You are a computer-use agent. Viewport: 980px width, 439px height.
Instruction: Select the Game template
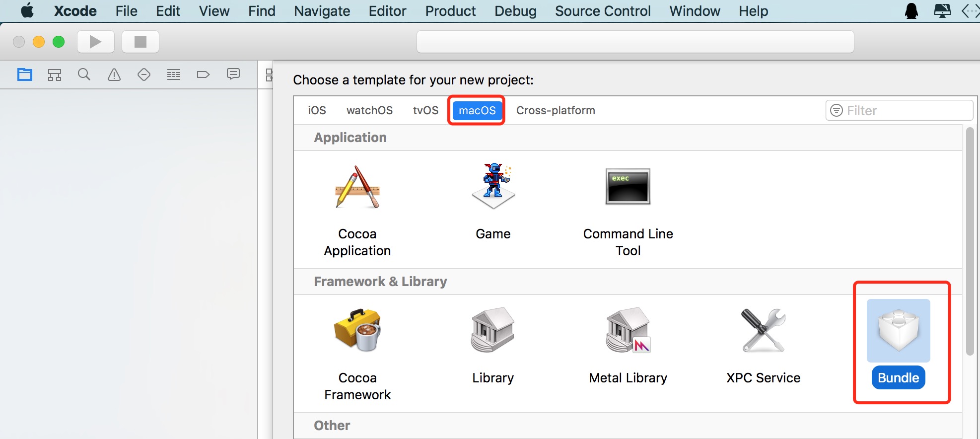point(493,203)
